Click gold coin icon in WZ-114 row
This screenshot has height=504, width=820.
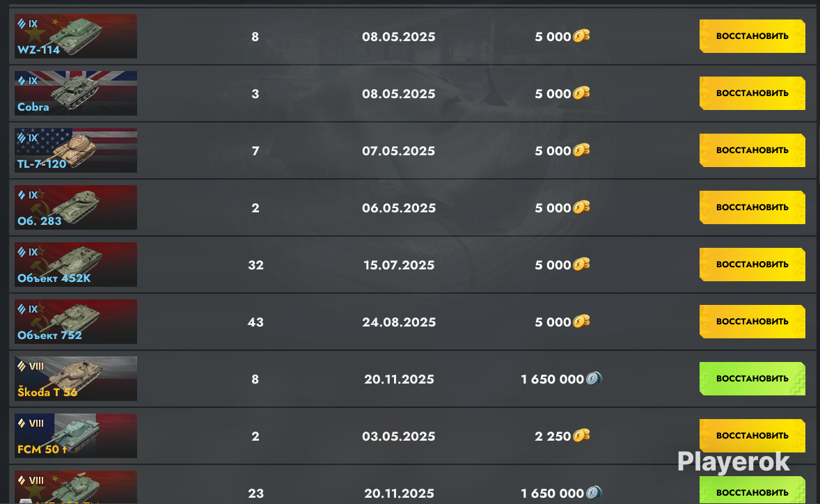click(581, 36)
